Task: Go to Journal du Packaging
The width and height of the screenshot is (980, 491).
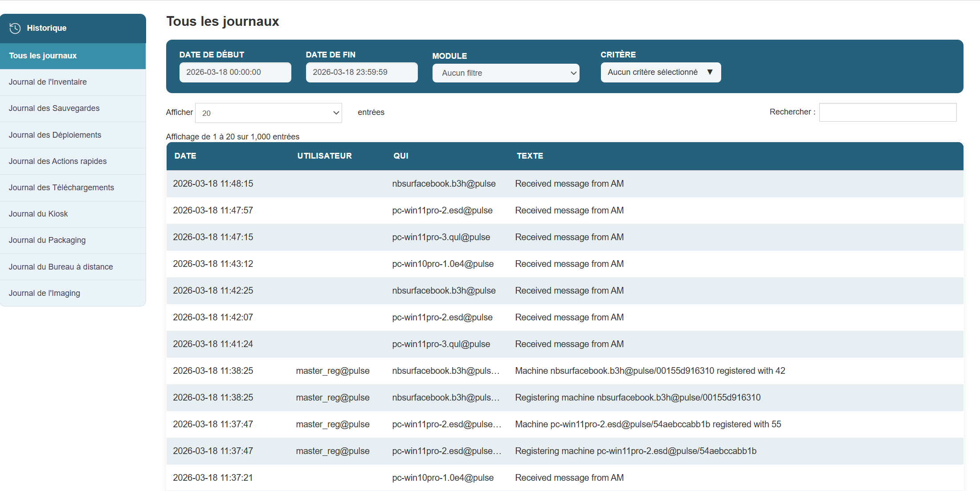Action: point(47,240)
